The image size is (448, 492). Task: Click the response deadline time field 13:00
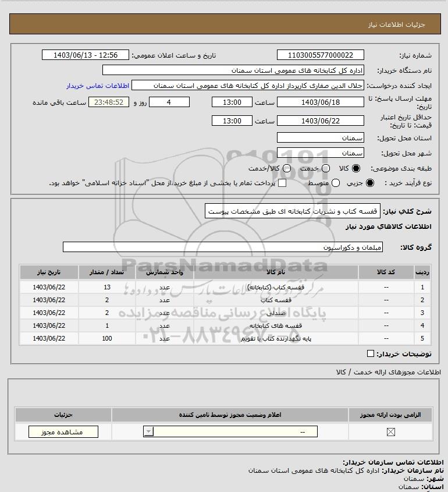pyautogui.click(x=232, y=102)
